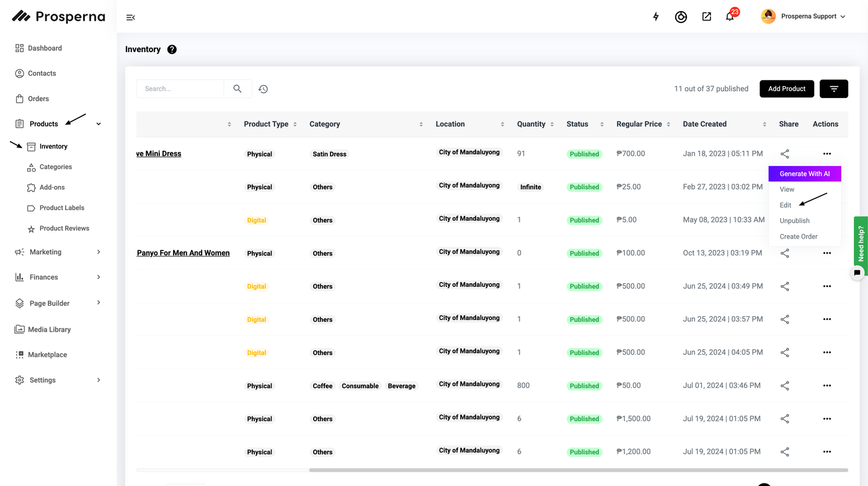Share the ₱50.00 Coffee product
The image size is (868, 486).
(x=785, y=386)
